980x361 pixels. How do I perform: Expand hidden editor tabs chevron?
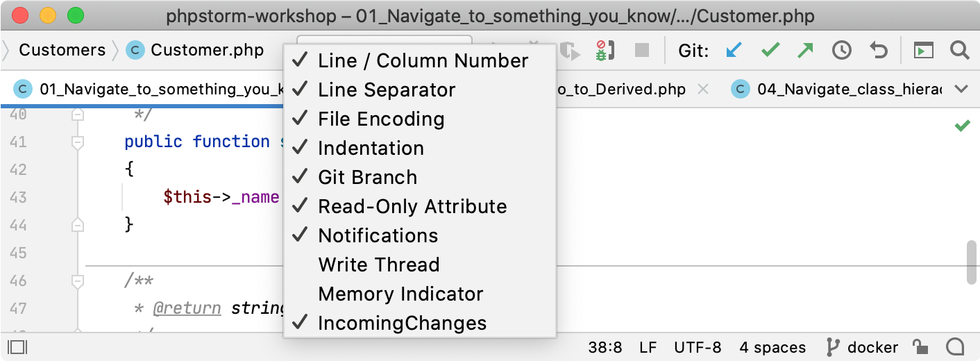[x=961, y=90]
